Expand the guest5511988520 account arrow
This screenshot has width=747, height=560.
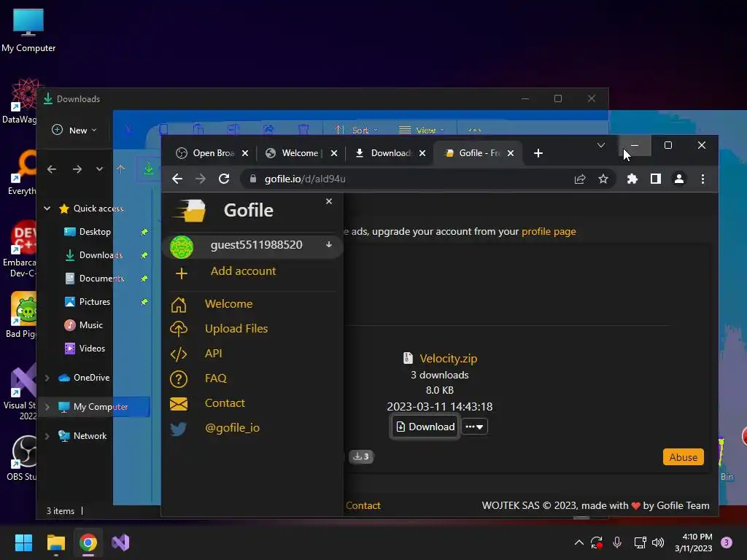click(x=329, y=245)
